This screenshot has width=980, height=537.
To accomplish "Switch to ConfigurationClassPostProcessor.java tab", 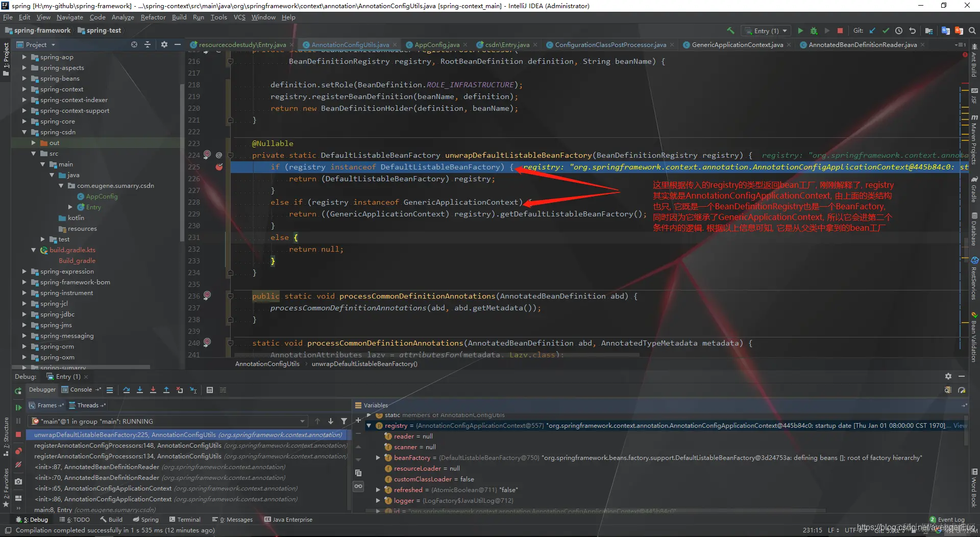I will (610, 45).
